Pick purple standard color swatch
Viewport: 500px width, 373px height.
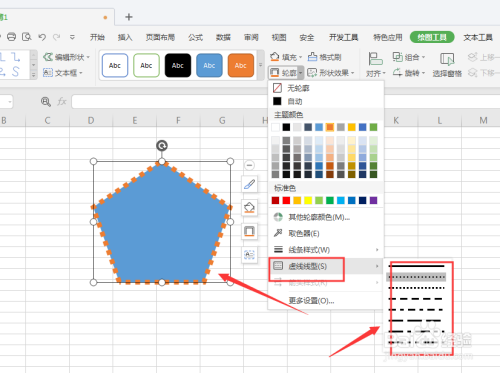tap(373, 200)
